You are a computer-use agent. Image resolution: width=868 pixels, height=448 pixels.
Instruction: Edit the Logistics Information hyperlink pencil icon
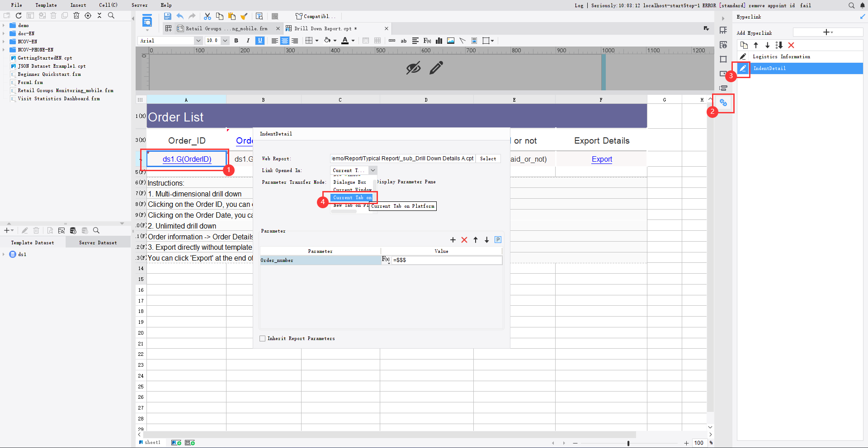[743, 56]
